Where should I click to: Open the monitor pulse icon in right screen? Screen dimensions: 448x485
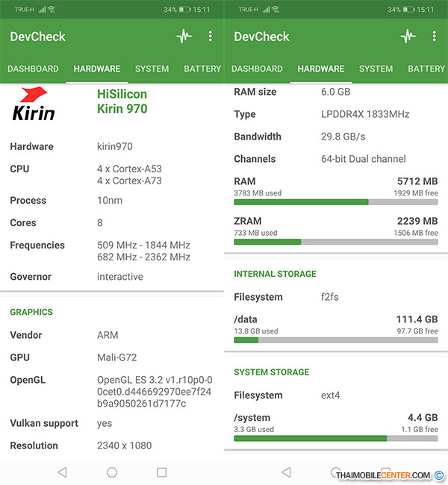pyautogui.click(x=408, y=37)
